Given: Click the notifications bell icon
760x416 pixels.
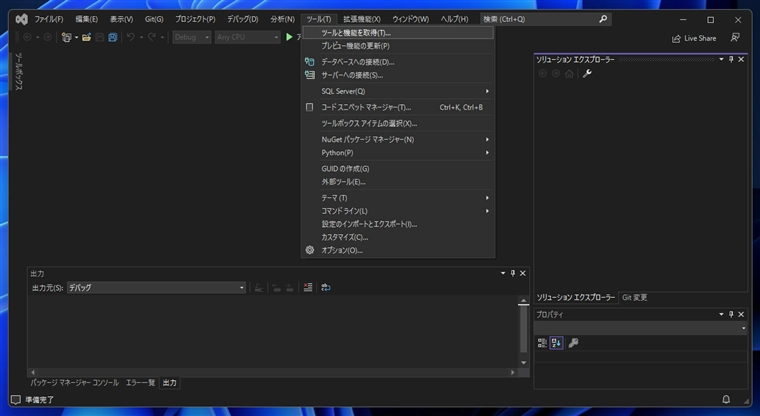Looking at the screenshot, I should (x=726, y=400).
